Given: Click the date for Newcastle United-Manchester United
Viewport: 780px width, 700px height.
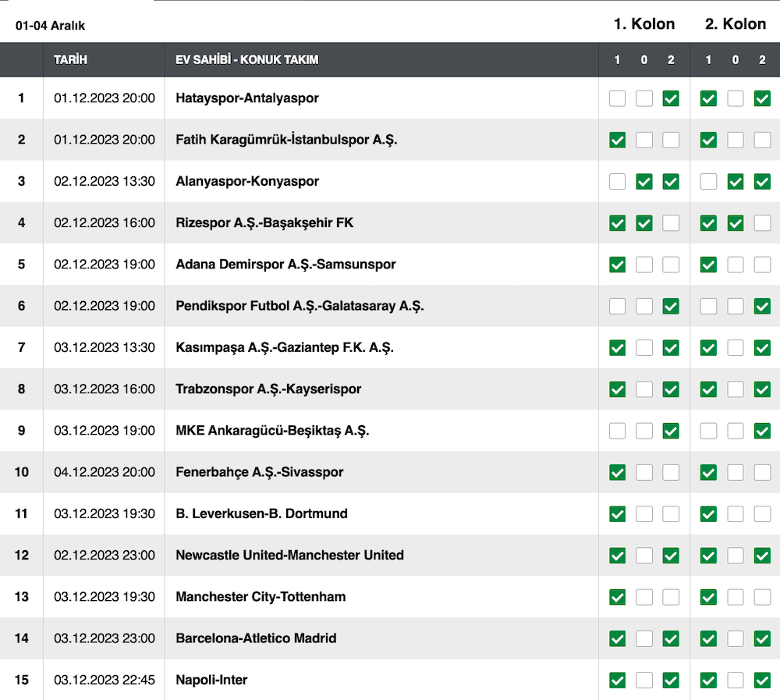Looking at the screenshot, I should tap(105, 555).
